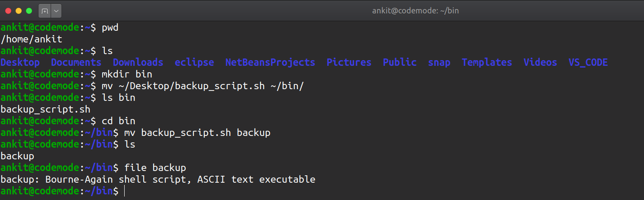Click the eclipse directory name
644x200 pixels.
coord(194,62)
